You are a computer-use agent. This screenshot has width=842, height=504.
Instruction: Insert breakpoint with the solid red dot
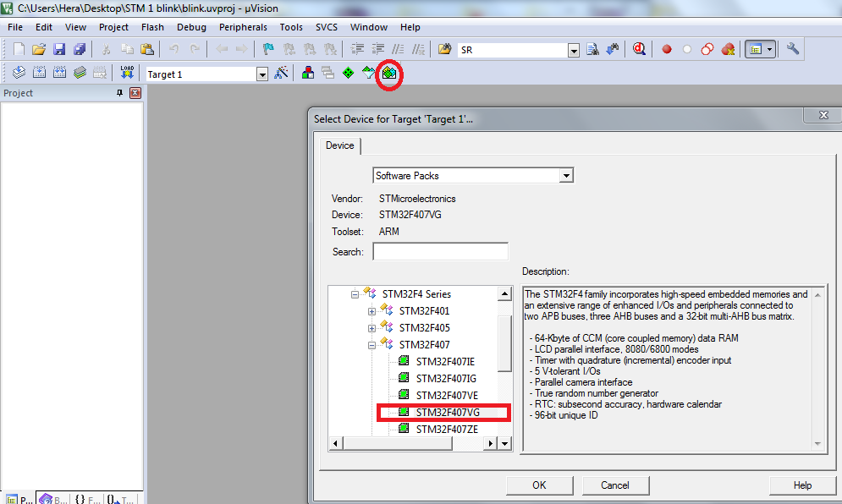[667, 49]
